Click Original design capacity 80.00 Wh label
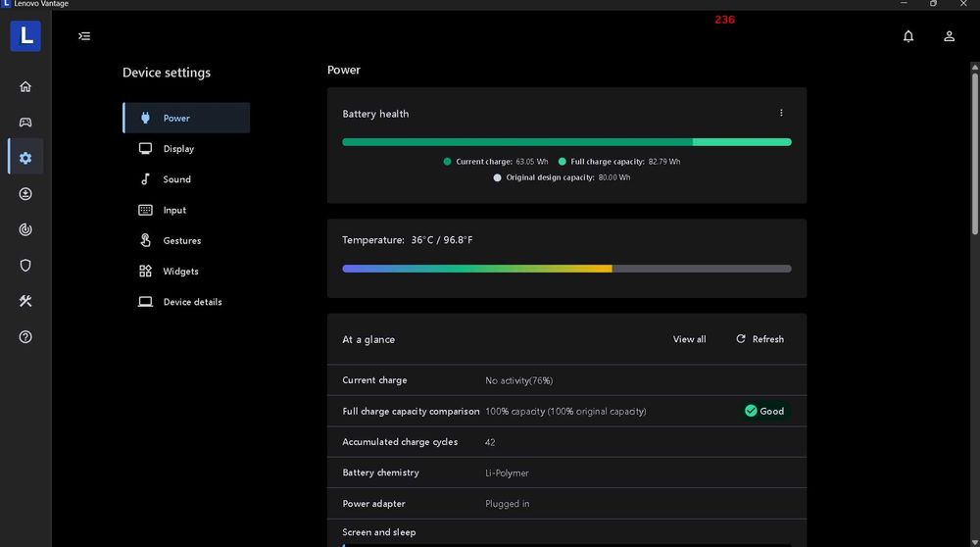 568,177
